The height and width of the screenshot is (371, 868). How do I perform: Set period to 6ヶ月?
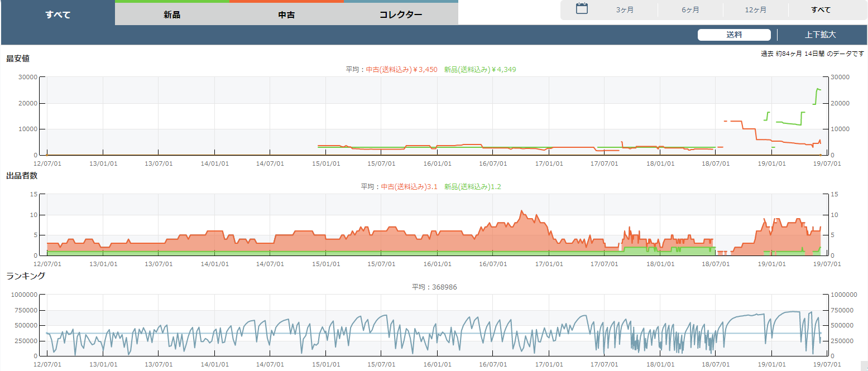tap(690, 10)
